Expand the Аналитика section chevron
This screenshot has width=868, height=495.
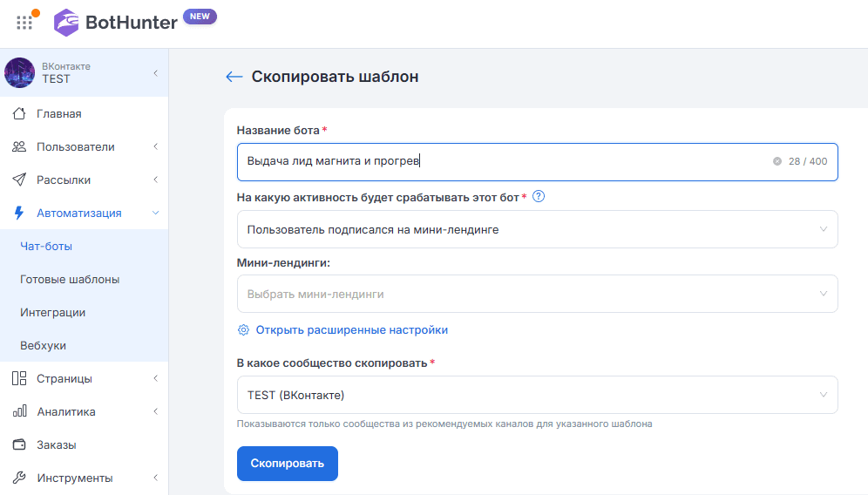(x=155, y=411)
